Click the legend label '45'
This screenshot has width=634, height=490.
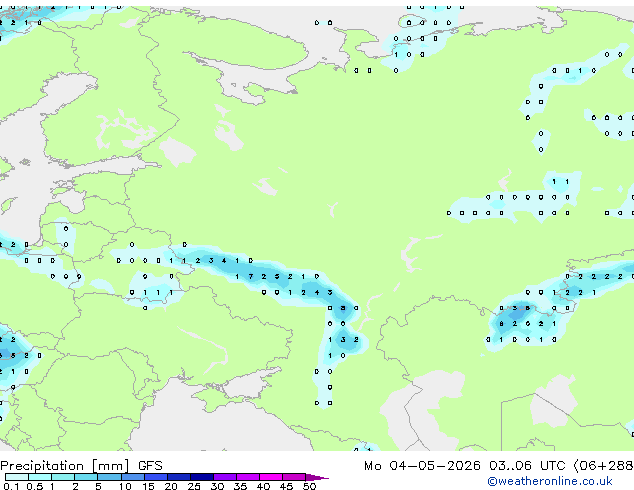[286, 486]
